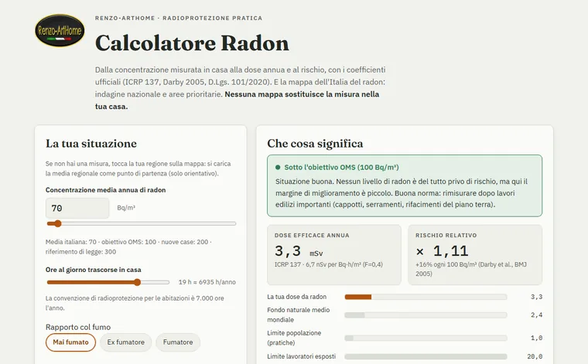Click the hours per day slider handle
Screen dimensions: 588x364
137,282
